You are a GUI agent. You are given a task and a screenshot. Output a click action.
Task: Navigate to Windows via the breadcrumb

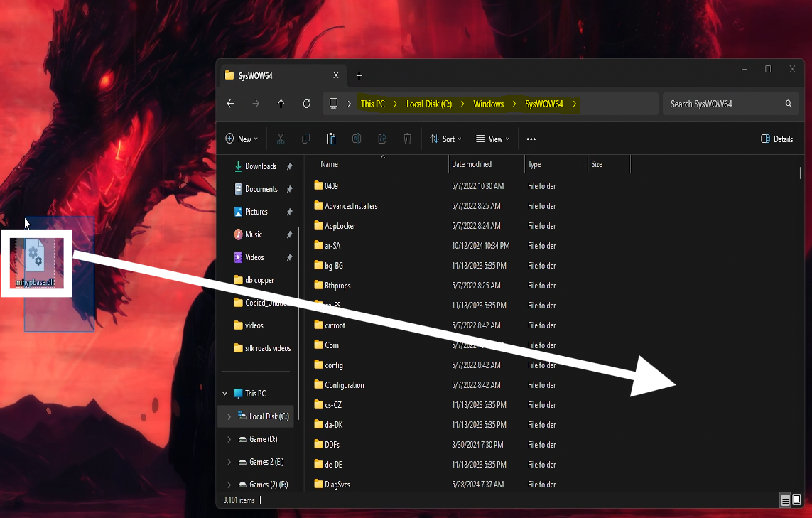pos(489,104)
